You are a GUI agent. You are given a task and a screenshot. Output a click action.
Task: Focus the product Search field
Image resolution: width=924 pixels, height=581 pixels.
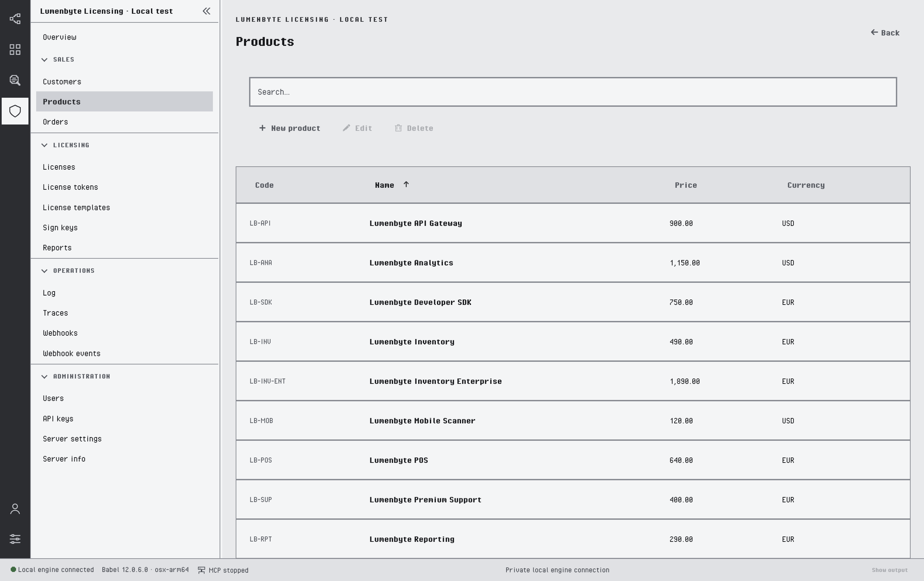pyautogui.click(x=573, y=92)
